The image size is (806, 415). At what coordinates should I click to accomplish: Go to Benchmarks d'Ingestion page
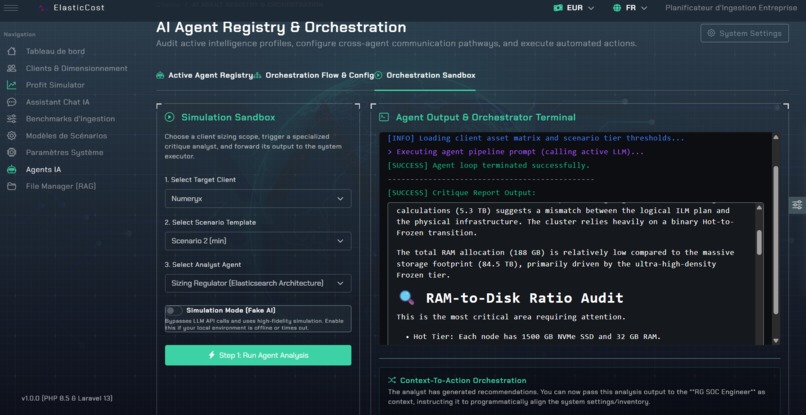70,119
